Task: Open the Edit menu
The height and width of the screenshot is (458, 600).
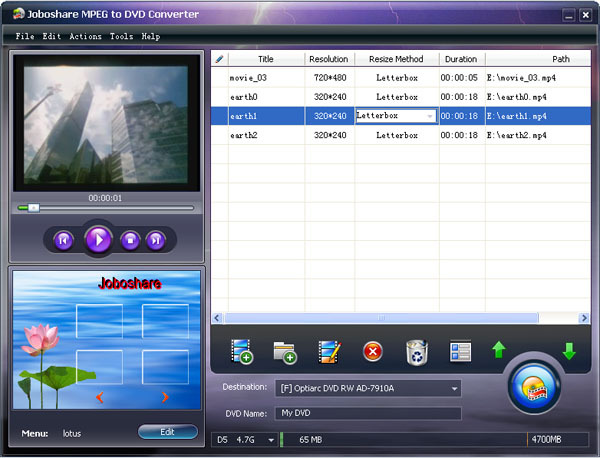Action: coord(52,36)
